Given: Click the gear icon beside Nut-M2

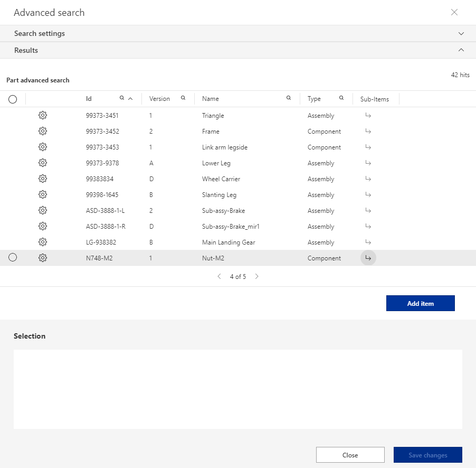Looking at the screenshot, I should coord(43,258).
